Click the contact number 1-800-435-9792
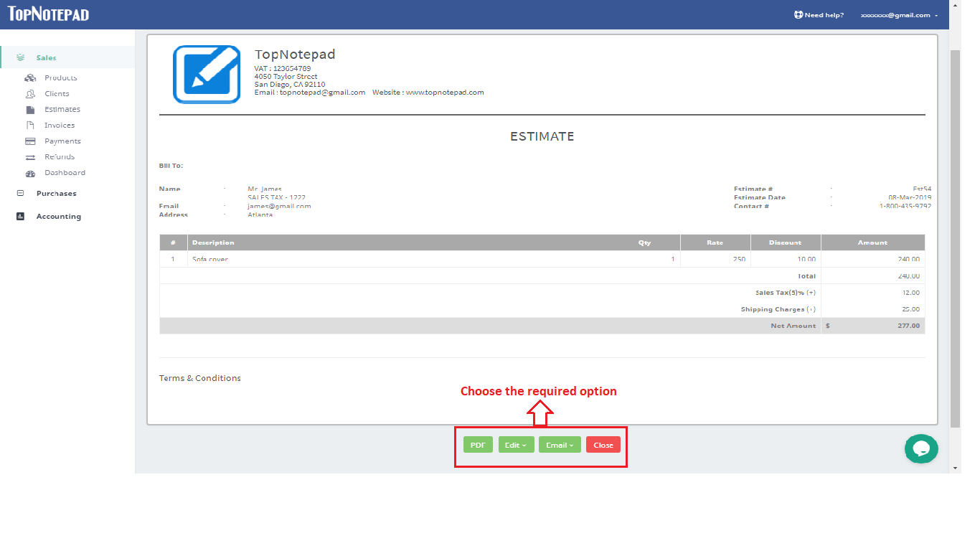The width and height of the screenshot is (980, 551). [905, 206]
